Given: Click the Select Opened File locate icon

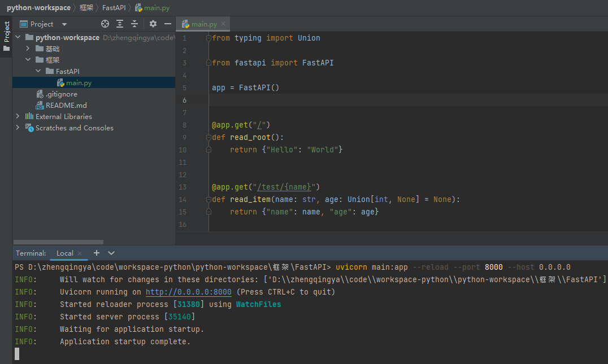Looking at the screenshot, I should tap(105, 24).
